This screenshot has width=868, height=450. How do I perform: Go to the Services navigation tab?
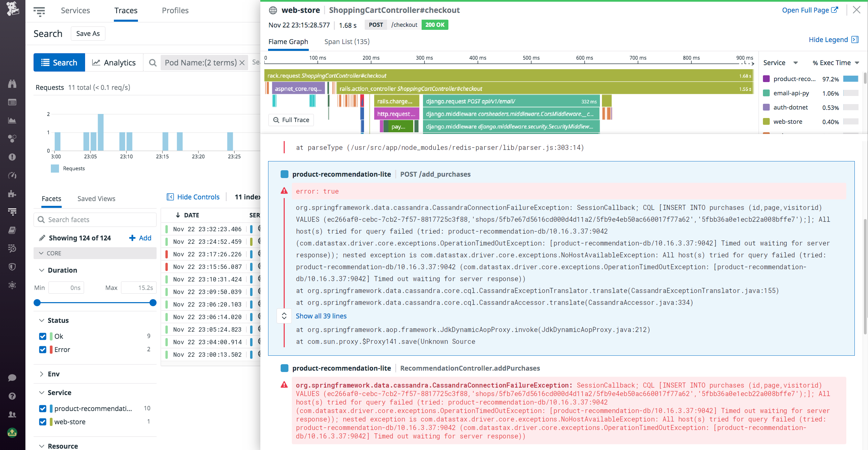pyautogui.click(x=75, y=11)
